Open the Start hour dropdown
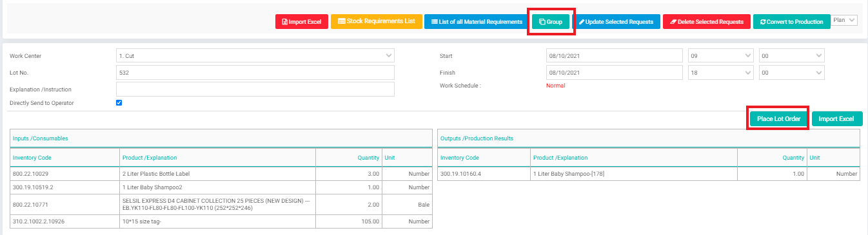The width and height of the screenshot is (868, 235). coord(720,56)
